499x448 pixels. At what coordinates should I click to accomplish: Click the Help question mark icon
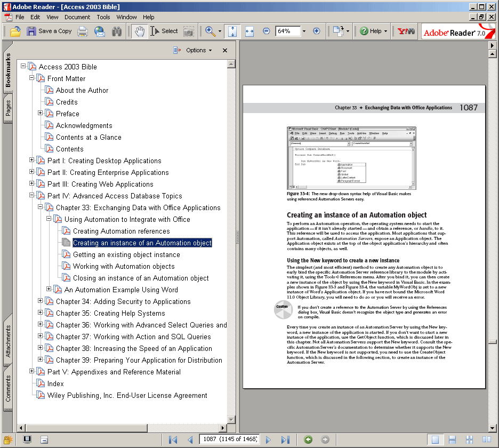(364, 31)
